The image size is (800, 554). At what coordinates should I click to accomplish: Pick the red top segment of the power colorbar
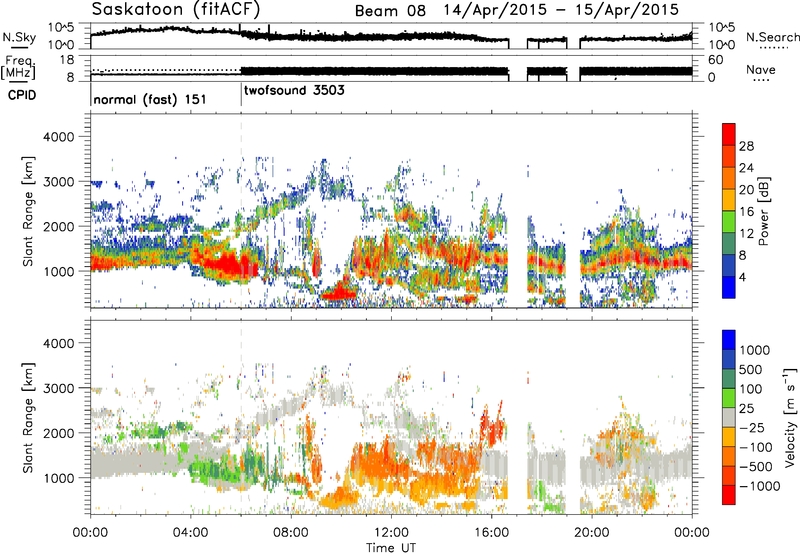tap(729, 134)
